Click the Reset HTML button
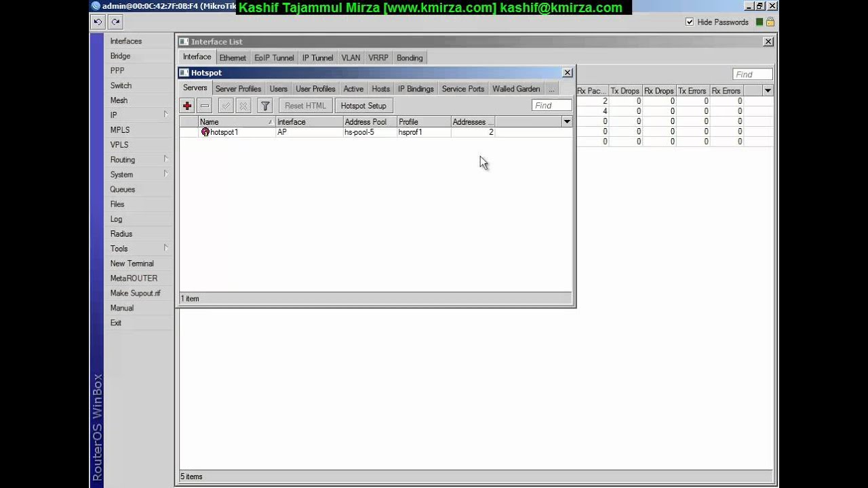 [305, 106]
